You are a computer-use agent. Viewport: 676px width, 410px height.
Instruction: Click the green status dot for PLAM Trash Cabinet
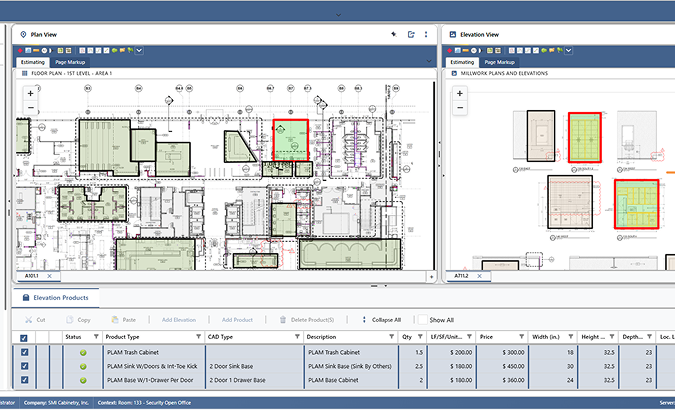(x=83, y=353)
